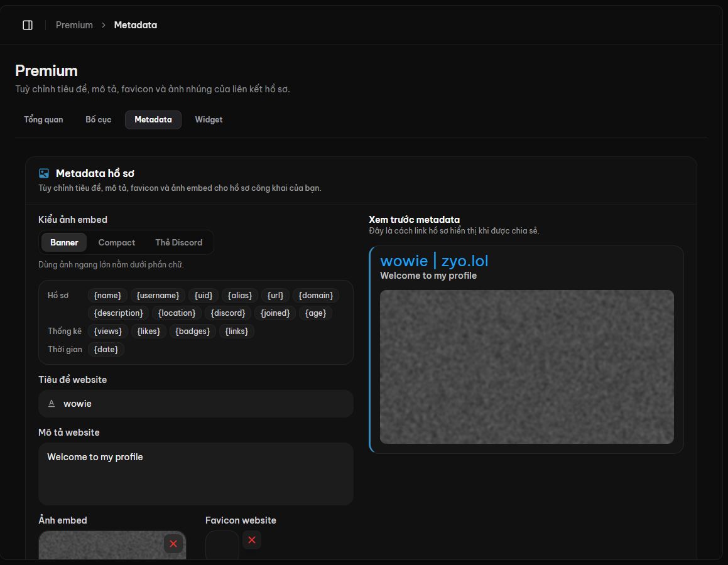Switch to the Bố cục tab
Screen dimensions: 728x565
(x=99, y=120)
